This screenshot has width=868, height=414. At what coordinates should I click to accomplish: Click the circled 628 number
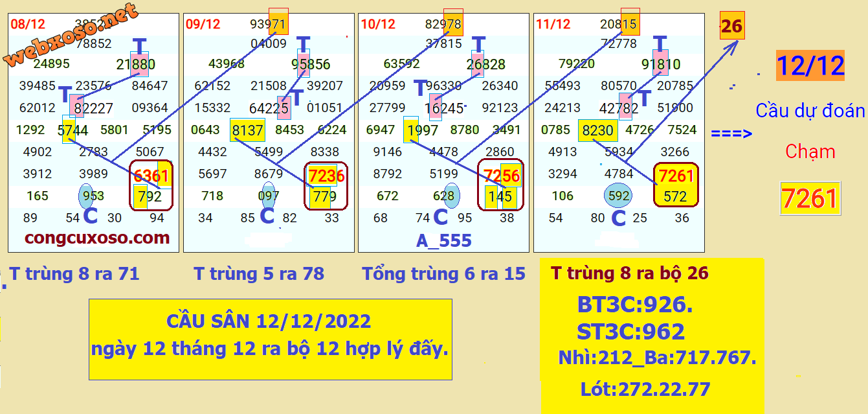click(445, 196)
